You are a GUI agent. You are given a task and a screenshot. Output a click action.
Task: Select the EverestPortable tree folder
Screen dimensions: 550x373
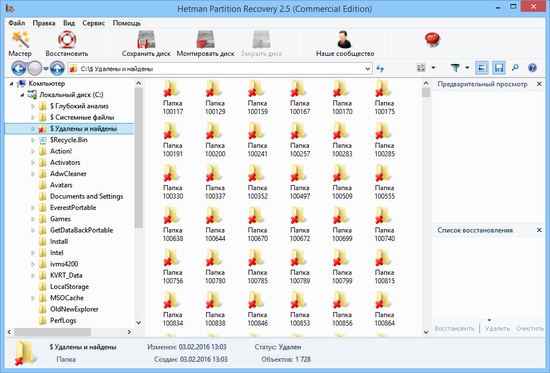coord(73,207)
